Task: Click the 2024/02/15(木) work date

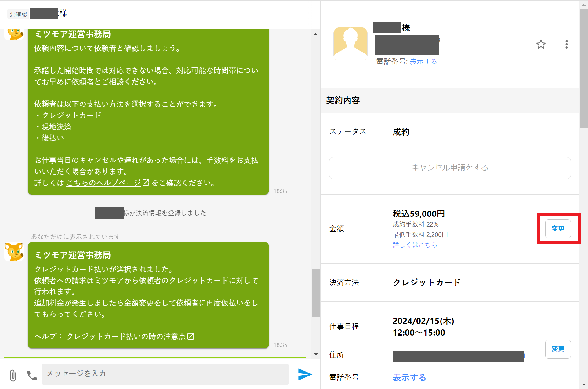Action: pyautogui.click(x=423, y=321)
